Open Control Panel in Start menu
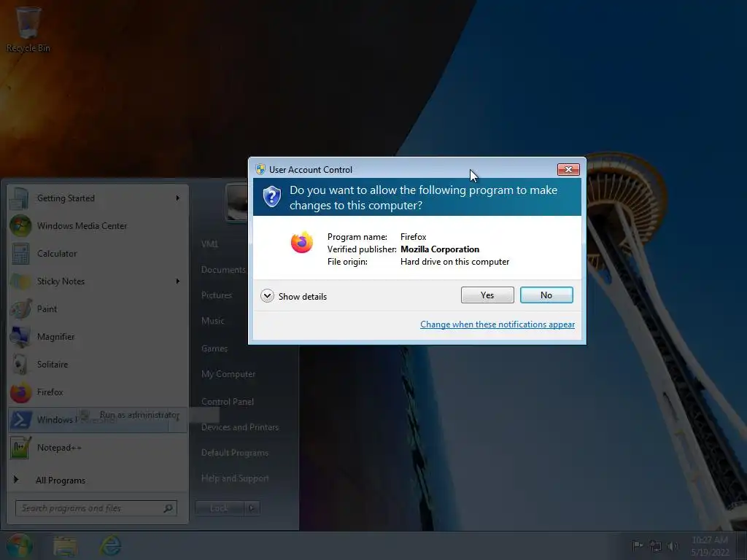Screen dimensions: 747x560 click(x=228, y=402)
